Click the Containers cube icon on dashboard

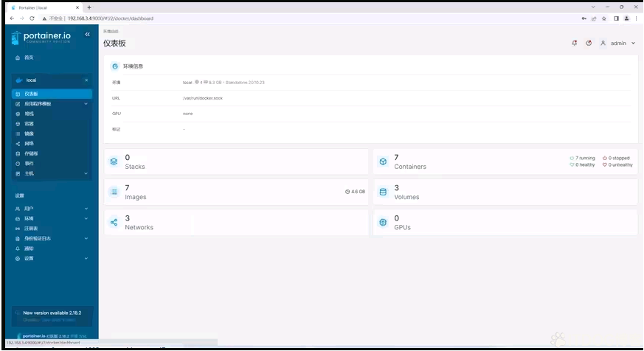(x=383, y=161)
